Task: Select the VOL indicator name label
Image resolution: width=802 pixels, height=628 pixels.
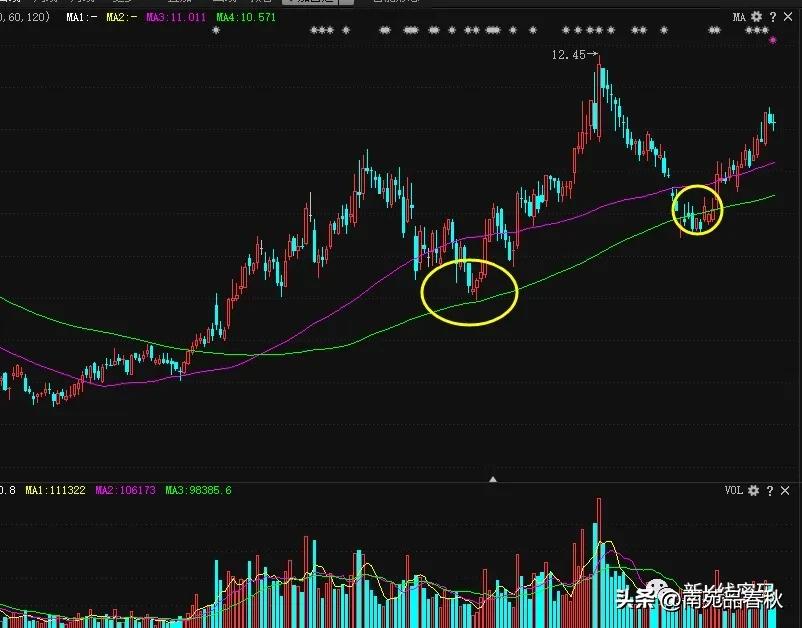Action: tap(733, 490)
